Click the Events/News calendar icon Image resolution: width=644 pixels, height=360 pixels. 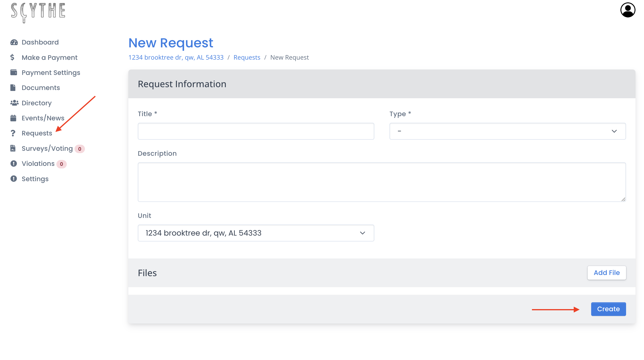point(13,118)
